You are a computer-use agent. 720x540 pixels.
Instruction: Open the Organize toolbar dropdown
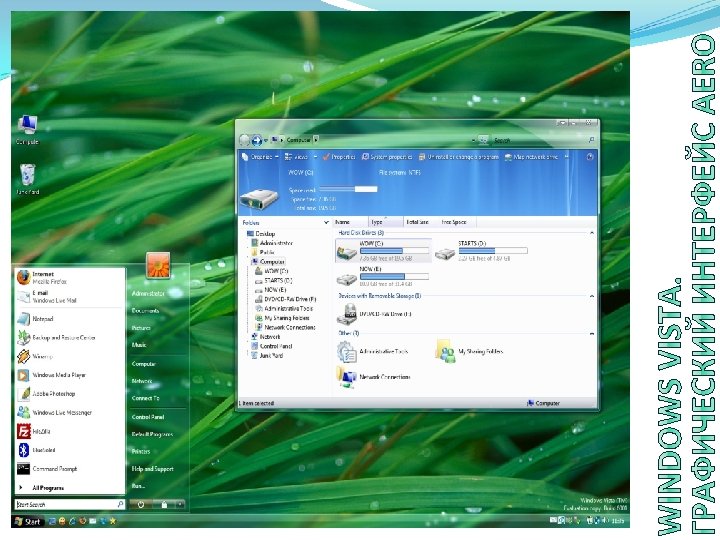click(260, 157)
